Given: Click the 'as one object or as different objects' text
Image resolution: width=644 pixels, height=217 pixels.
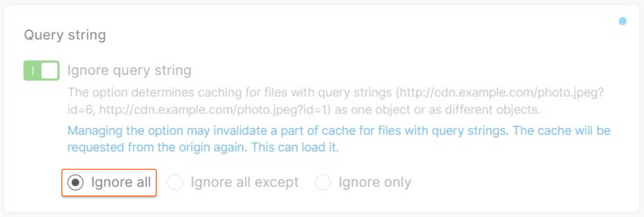Looking at the screenshot, I should (437, 110).
